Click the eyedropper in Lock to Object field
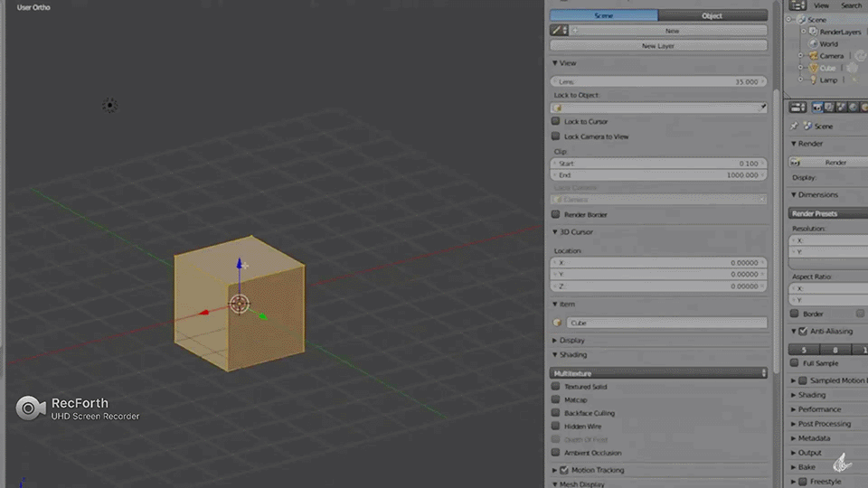This screenshot has height=488, width=868. click(x=762, y=108)
